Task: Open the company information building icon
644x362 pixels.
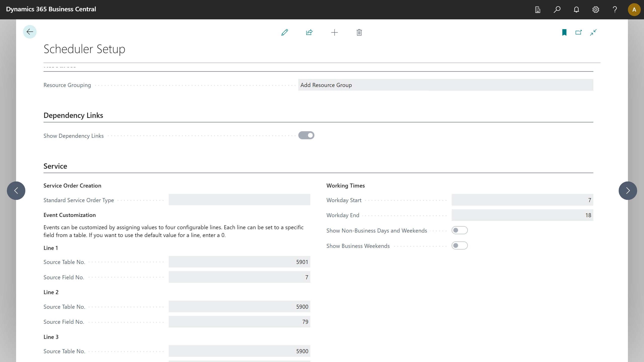Action: (538, 10)
